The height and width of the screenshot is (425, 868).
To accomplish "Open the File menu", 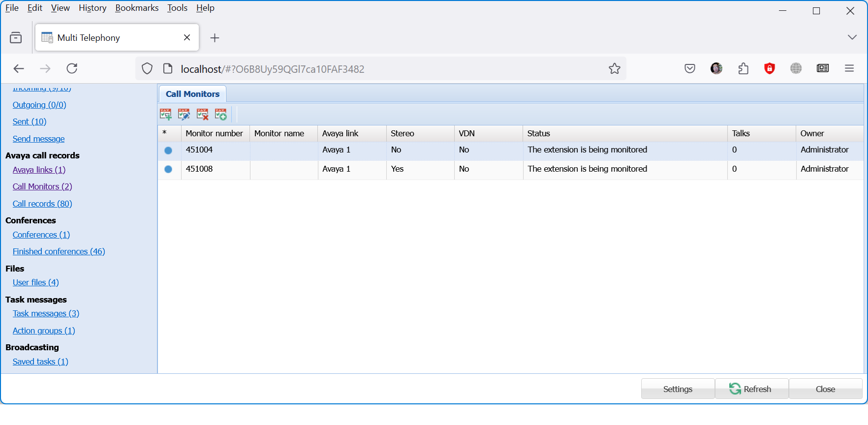I will coord(12,8).
